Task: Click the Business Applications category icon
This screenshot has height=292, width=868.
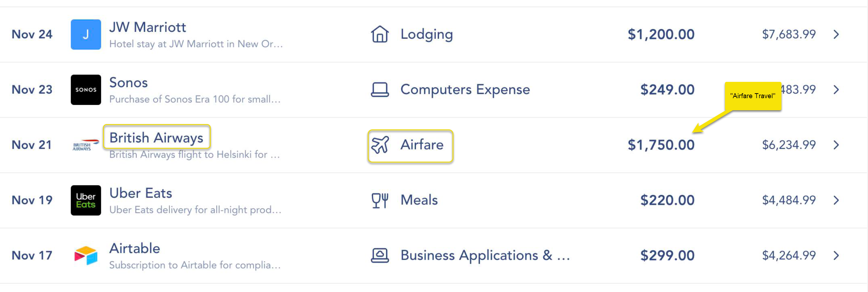Action: tap(380, 255)
